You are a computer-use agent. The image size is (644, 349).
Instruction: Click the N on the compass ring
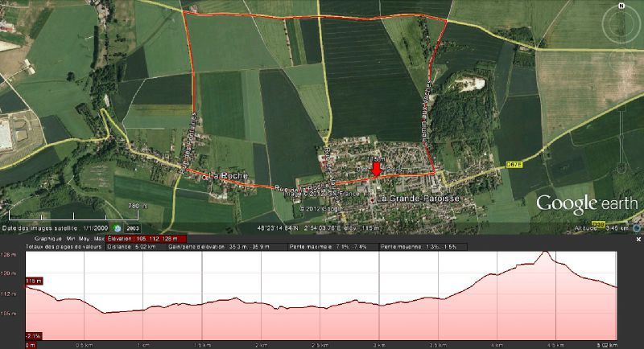621,6
